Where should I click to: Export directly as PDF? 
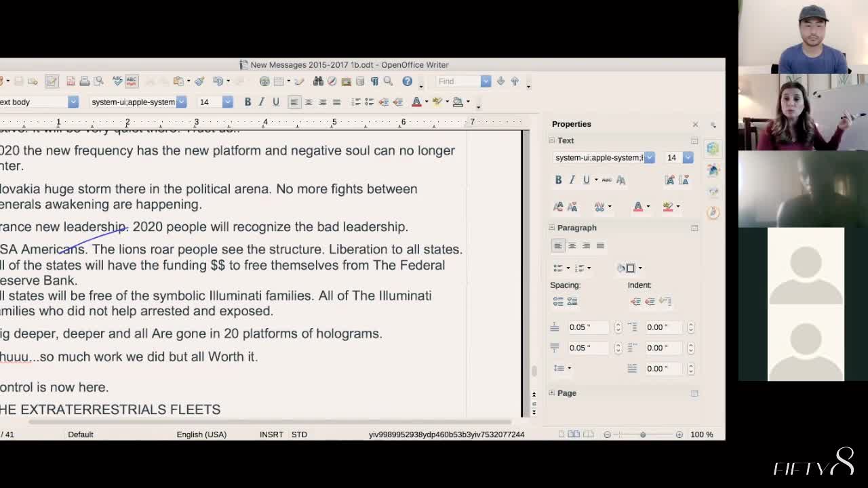tap(71, 81)
